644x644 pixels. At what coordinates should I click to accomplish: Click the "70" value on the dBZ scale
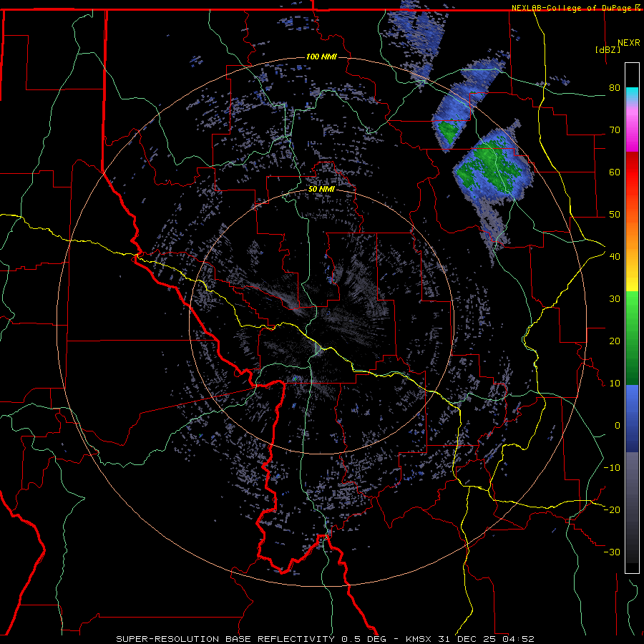[615, 130]
